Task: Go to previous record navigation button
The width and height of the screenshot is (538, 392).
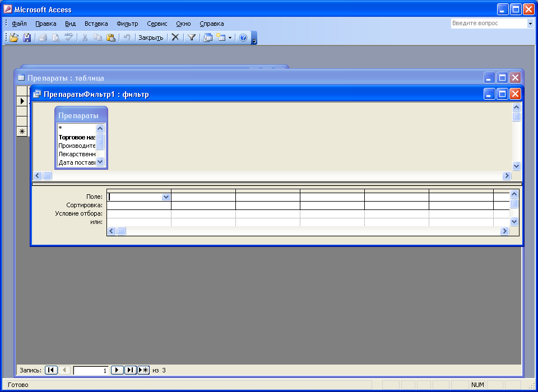Action: pos(64,370)
